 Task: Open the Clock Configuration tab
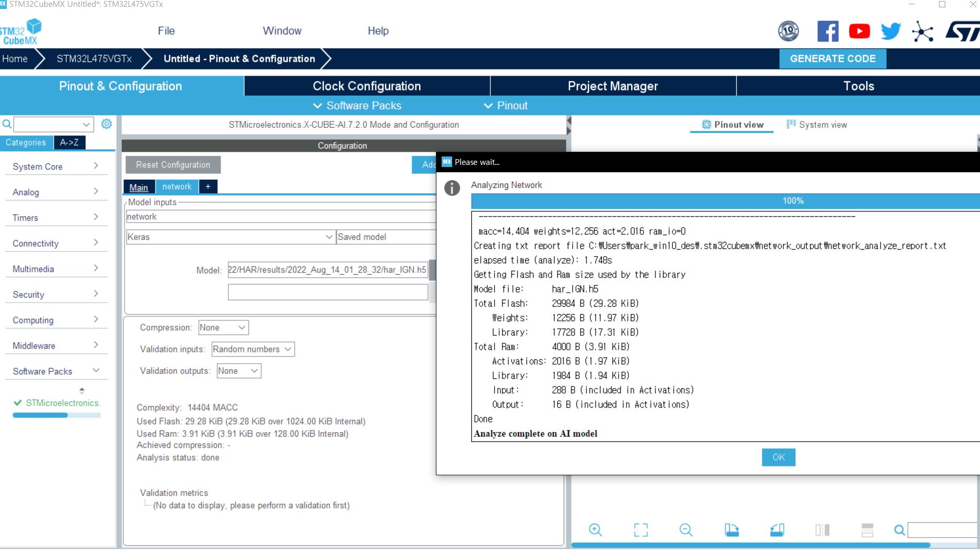pos(367,86)
